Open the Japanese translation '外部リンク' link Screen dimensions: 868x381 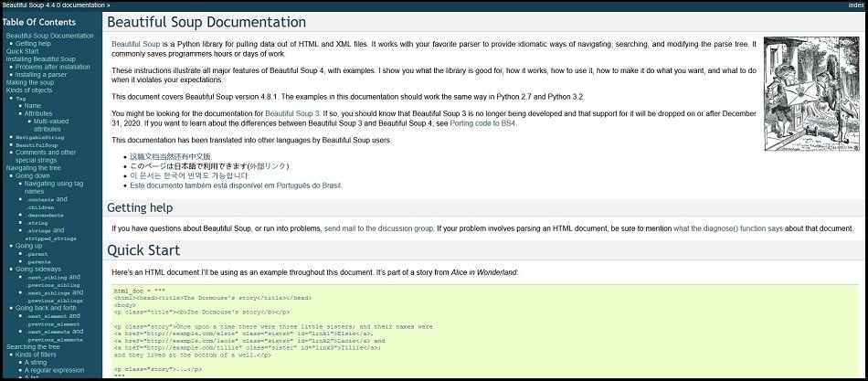coord(268,166)
